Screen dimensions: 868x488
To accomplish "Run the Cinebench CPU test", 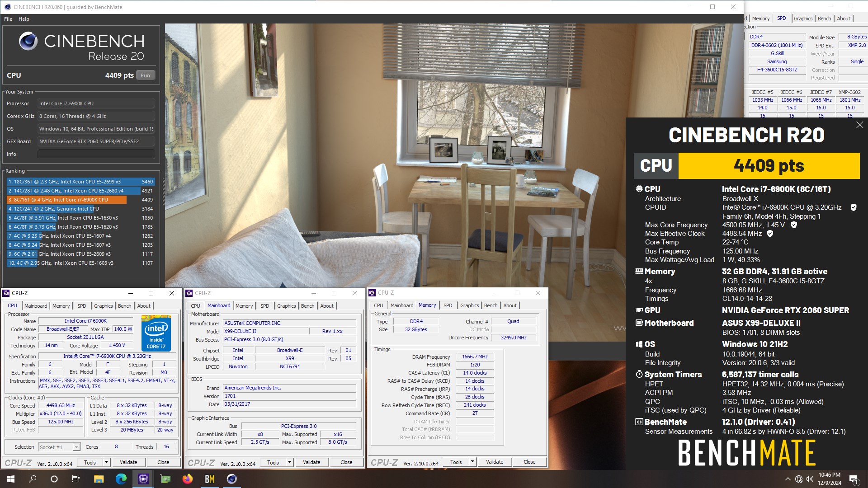I will pyautogui.click(x=145, y=75).
